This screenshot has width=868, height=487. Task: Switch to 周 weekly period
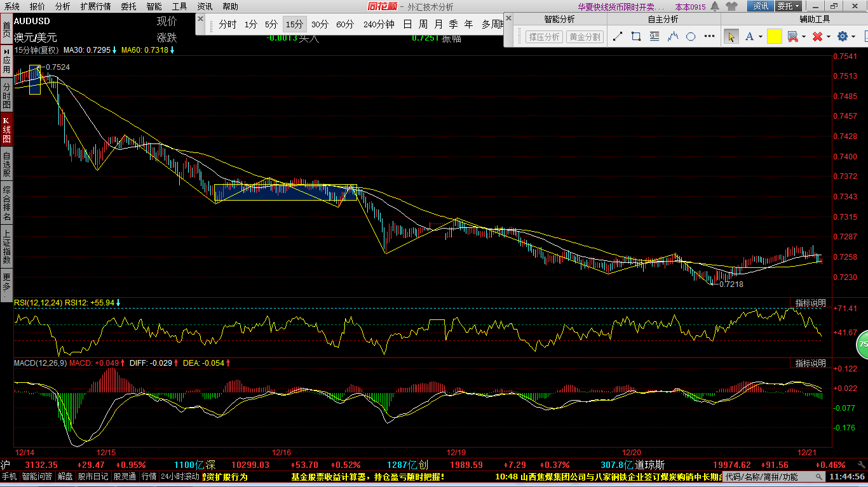423,25
